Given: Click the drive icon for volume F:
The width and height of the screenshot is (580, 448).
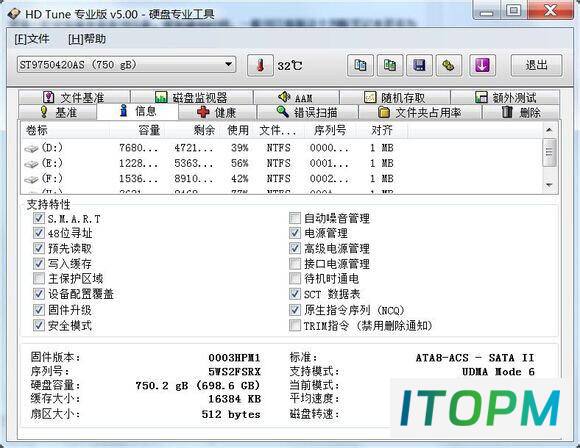Looking at the screenshot, I should click(31, 179).
